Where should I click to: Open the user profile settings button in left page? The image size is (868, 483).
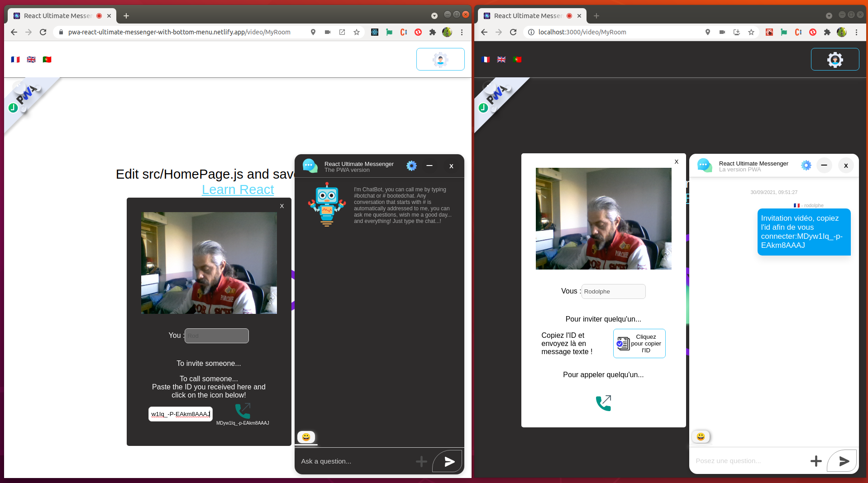click(x=440, y=59)
